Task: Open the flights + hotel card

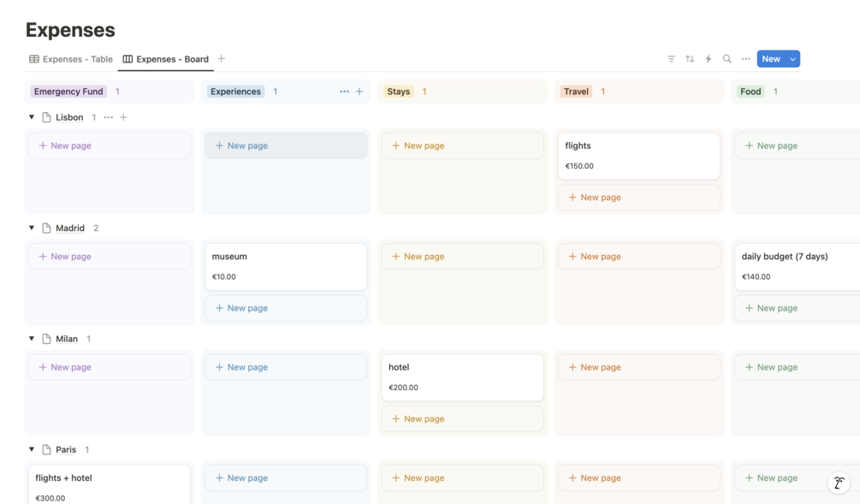Action: click(110, 485)
